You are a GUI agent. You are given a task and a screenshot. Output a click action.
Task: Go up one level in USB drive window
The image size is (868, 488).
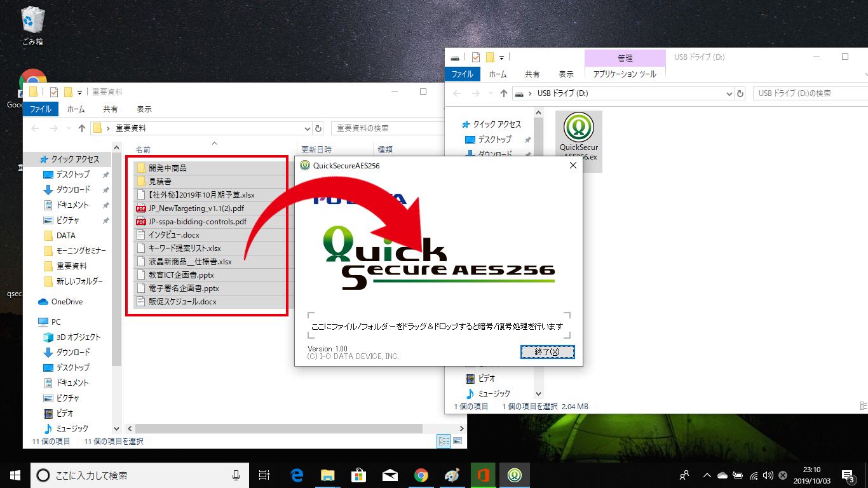pos(504,93)
